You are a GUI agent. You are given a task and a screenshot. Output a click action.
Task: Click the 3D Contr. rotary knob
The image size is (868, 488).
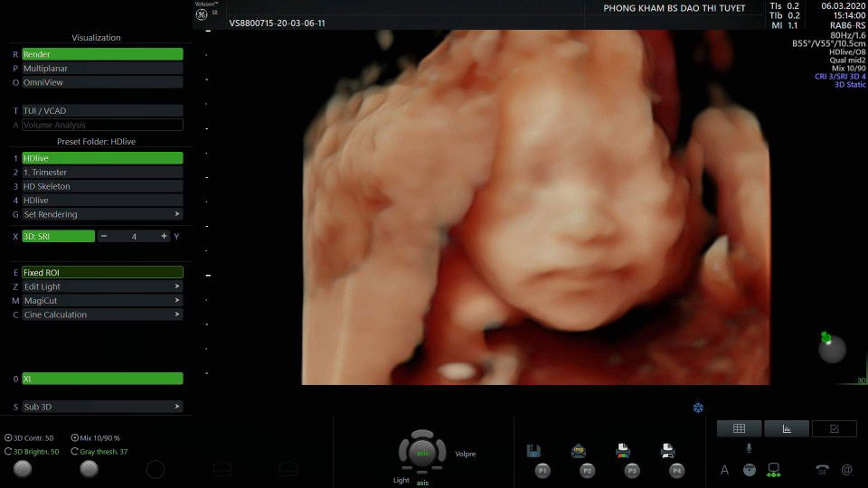point(23,468)
